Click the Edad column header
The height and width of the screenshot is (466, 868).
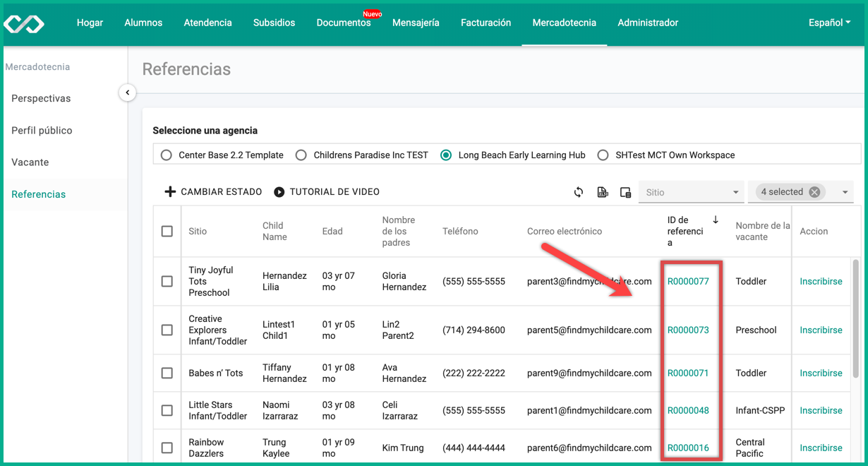click(x=332, y=231)
